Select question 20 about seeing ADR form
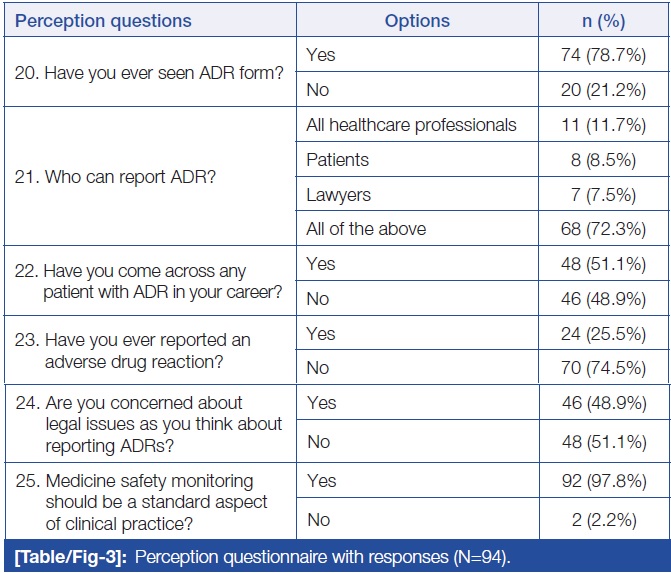Screen dimensions: 671x573 (x=138, y=73)
